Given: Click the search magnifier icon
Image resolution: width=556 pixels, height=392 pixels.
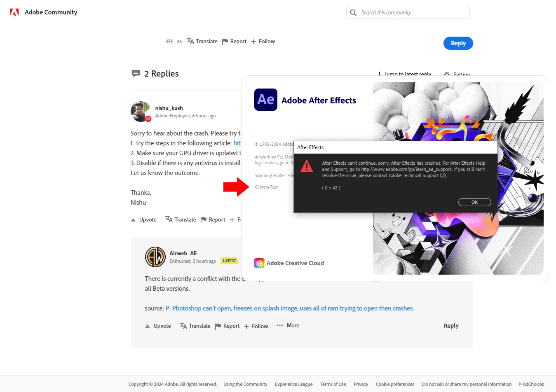Looking at the screenshot, I should [x=353, y=13].
